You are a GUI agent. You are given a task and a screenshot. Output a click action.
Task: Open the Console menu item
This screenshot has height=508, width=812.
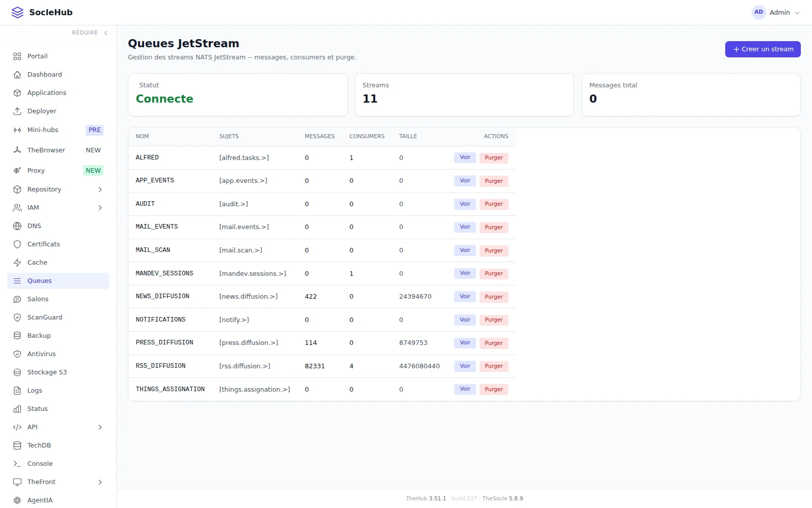[x=58, y=464]
